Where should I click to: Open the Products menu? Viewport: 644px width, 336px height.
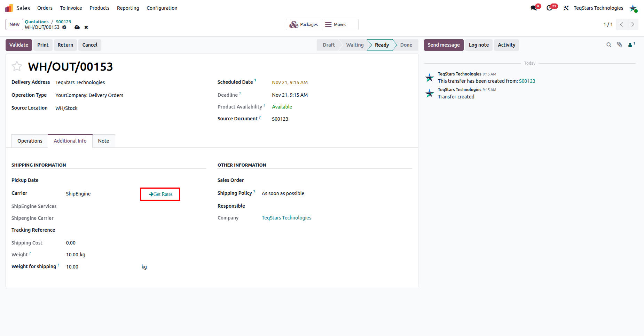[100, 8]
